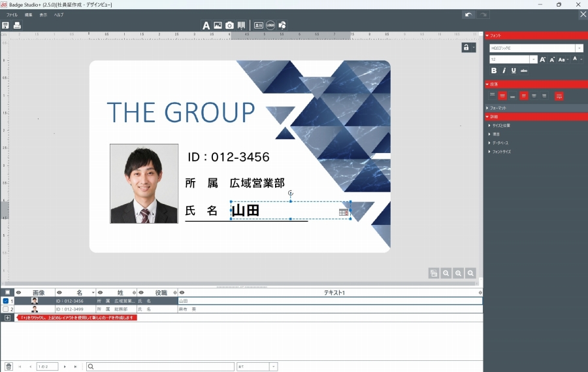Open the ヘルプ menu

(x=59, y=14)
